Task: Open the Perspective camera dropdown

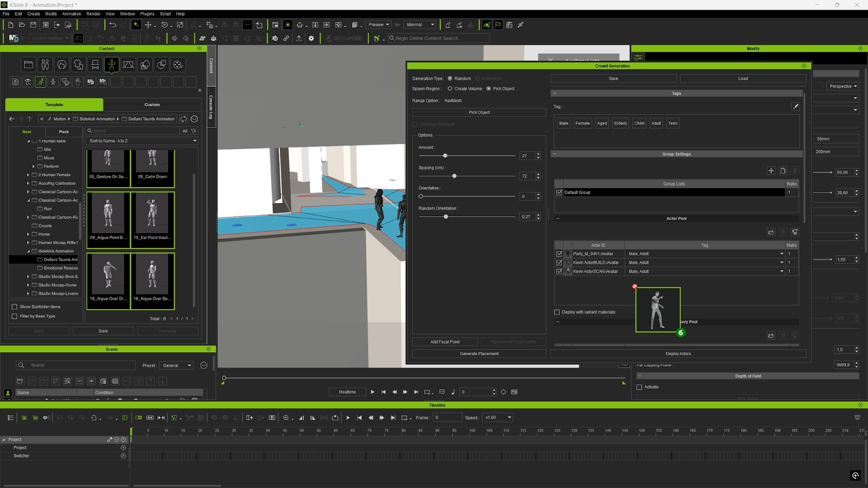Action: pos(843,86)
